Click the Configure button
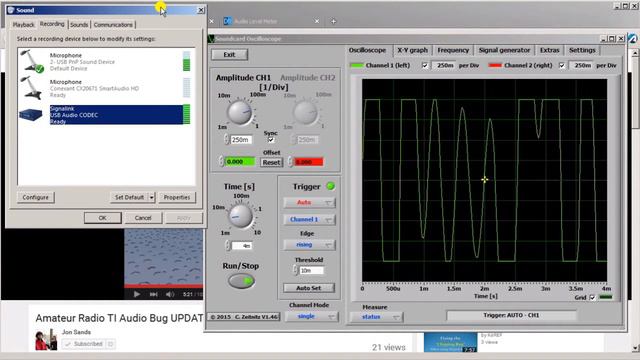 [36, 198]
